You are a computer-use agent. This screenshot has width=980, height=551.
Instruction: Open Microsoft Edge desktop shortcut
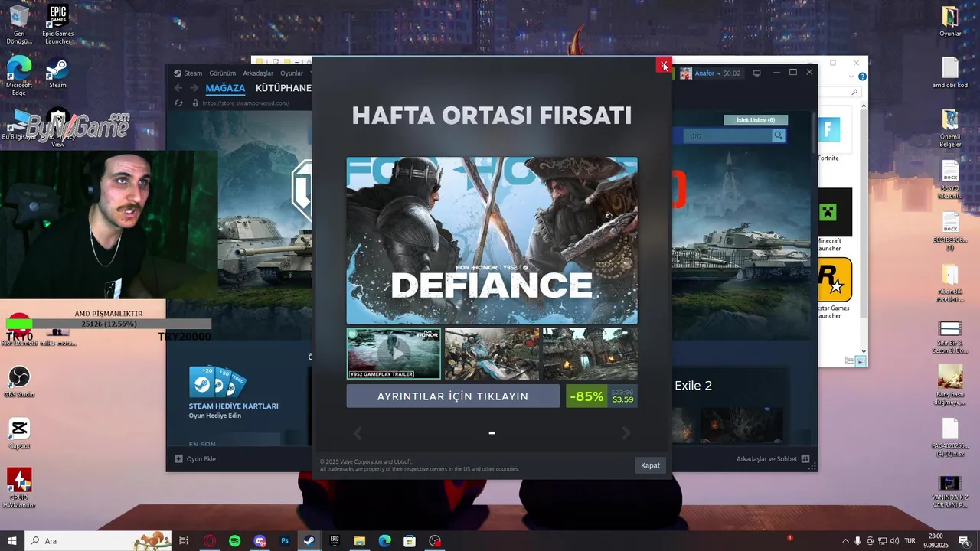[19, 76]
